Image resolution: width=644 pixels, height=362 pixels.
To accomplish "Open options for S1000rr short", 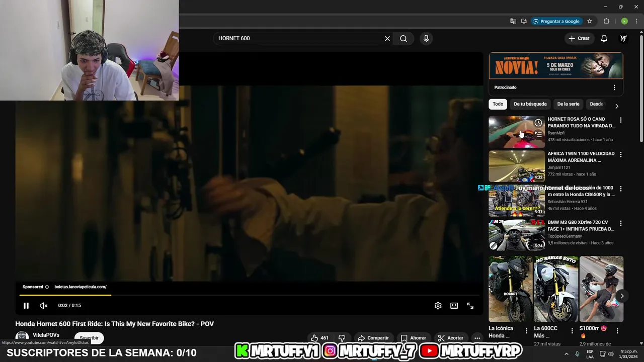I will coord(617,331).
